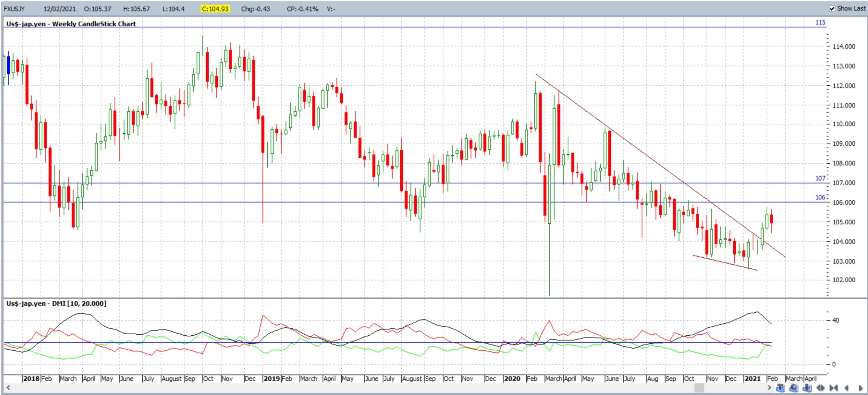The width and height of the screenshot is (868, 395).
Task: Click the horizontal scrollbar right arrow
Action: (x=769, y=388)
